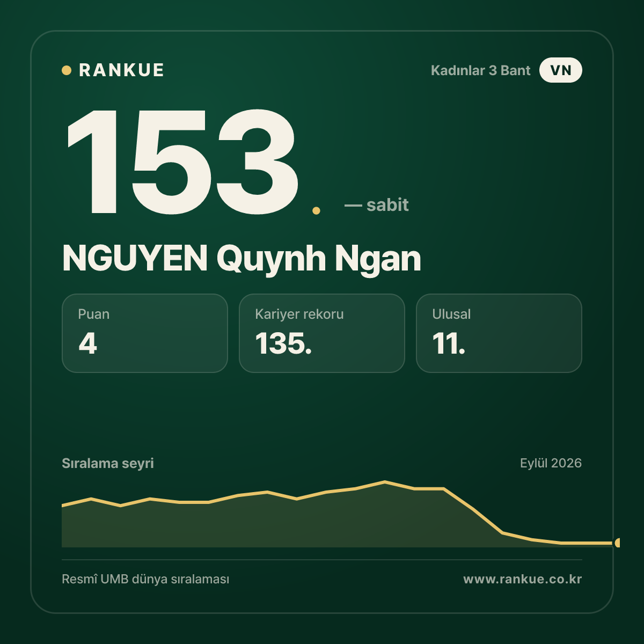
Task: Open the Kariyer rekoru stat card
Action: (x=322, y=333)
